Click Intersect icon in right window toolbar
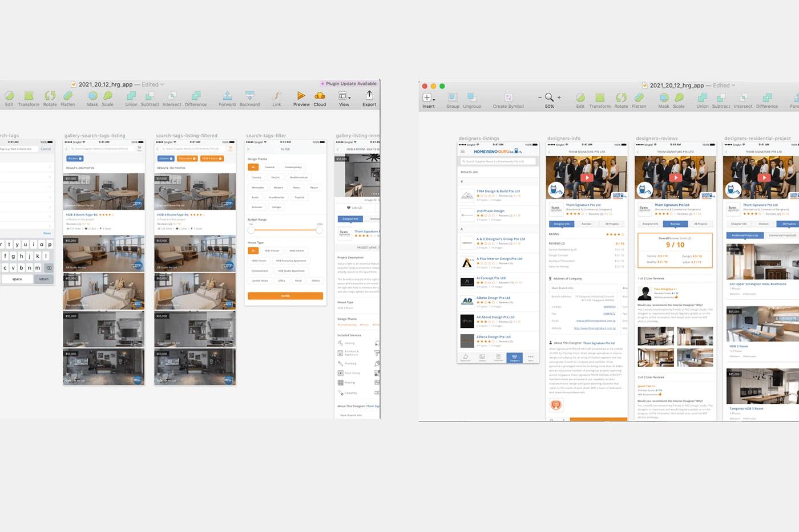The image size is (799, 532). tap(742, 98)
